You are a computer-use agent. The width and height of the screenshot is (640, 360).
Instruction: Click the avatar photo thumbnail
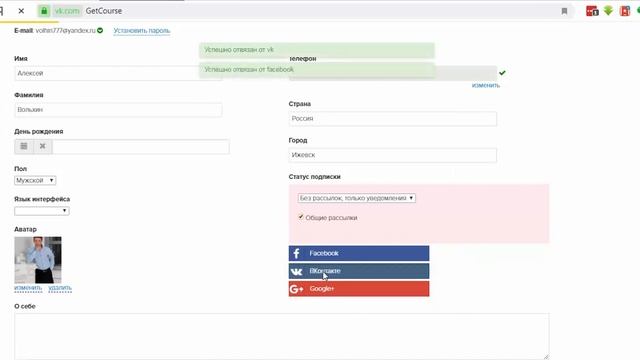point(38,260)
